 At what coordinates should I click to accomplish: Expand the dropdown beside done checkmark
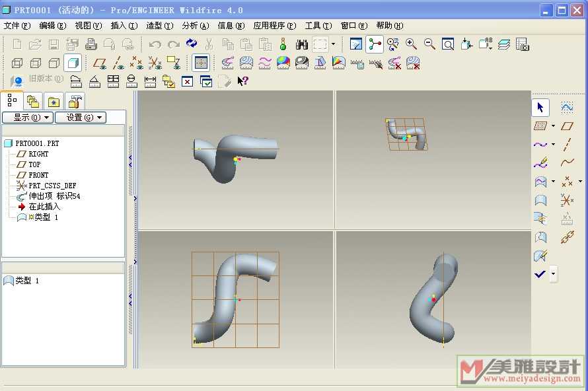point(553,273)
